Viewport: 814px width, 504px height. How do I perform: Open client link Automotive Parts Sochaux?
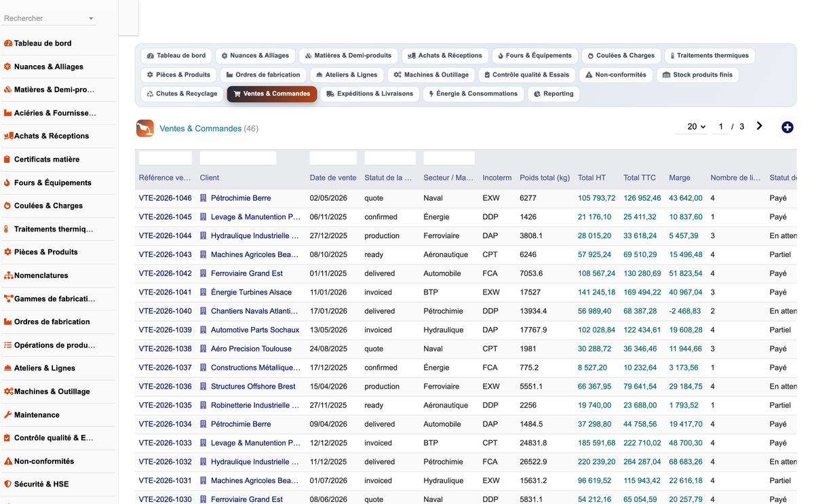coord(255,330)
